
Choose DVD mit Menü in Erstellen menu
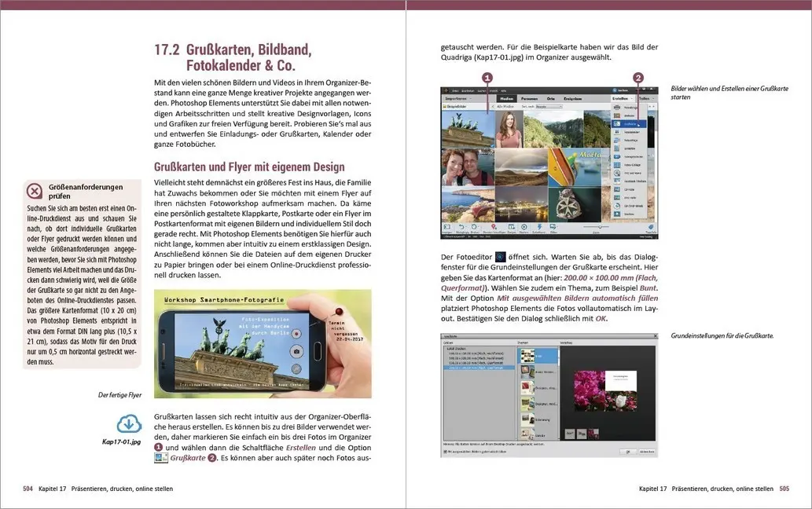pyautogui.click(x=629, y=174)
